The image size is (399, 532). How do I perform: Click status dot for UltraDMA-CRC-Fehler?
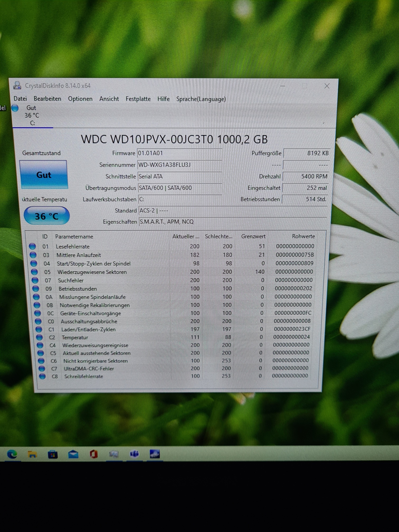(41, 368)
